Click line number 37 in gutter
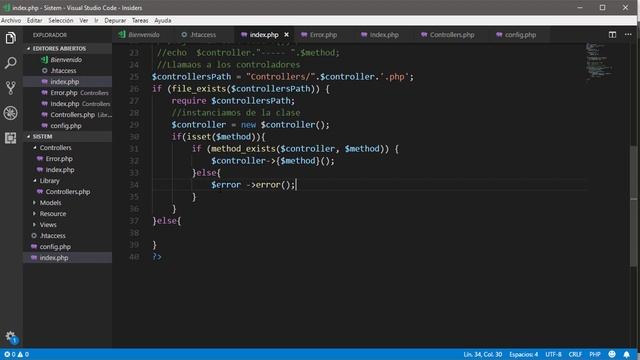Viewport: 640px width, 360px height. 134,221
